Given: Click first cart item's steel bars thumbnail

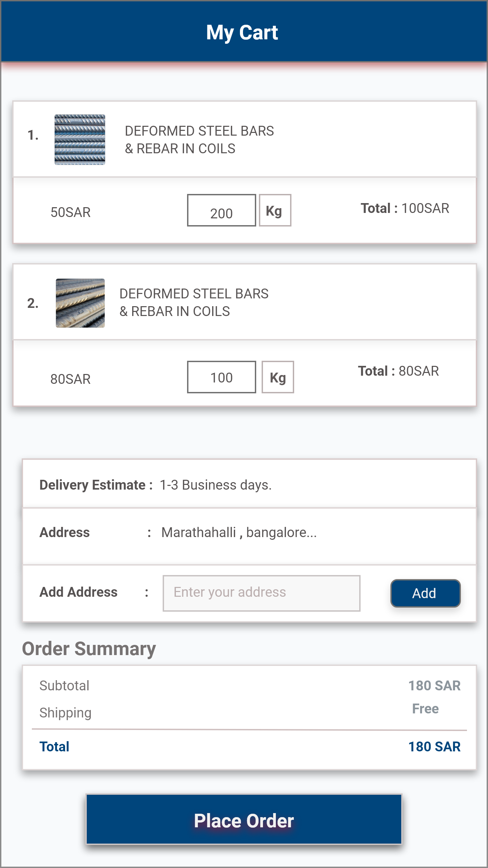Looking at the screenshot, I should pyautogui.click(x=80, y=139).
